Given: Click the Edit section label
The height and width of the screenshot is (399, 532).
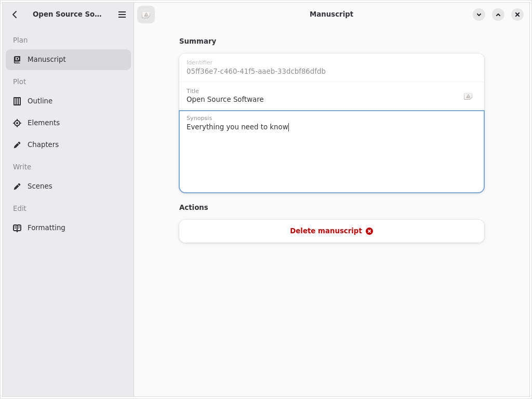Looking at the screenshot, I should click(20, 208).
